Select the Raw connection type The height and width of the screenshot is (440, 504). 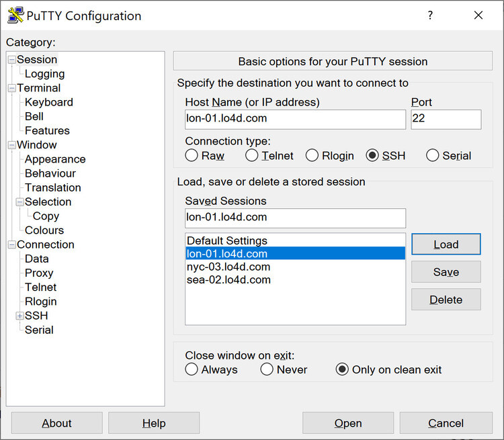point(192,156)
